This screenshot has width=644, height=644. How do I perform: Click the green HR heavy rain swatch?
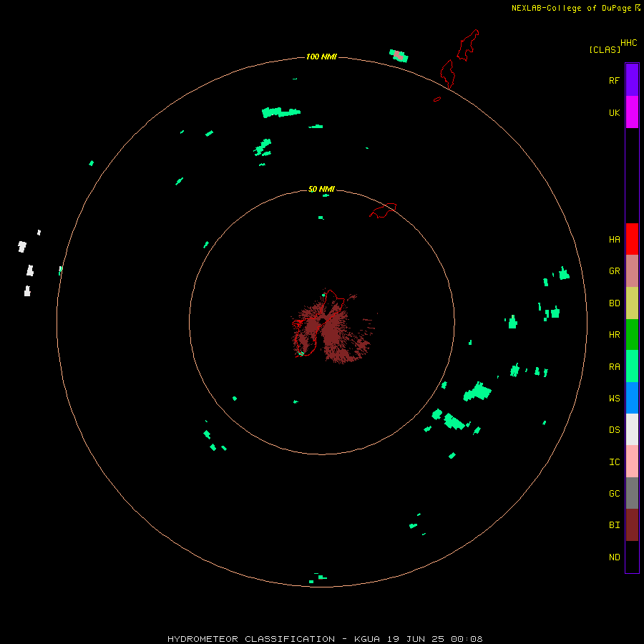[x=632, y=335]
